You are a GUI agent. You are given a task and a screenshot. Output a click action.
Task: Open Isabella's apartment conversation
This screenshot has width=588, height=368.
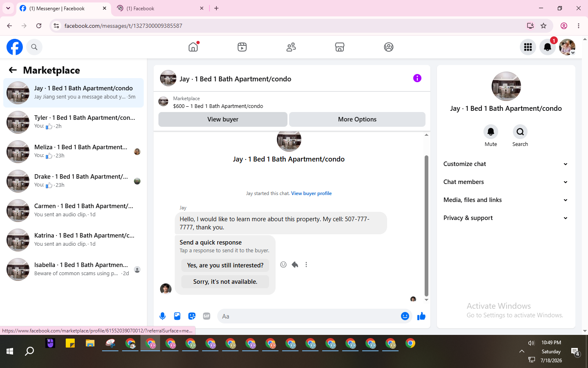tap(73, 269)
